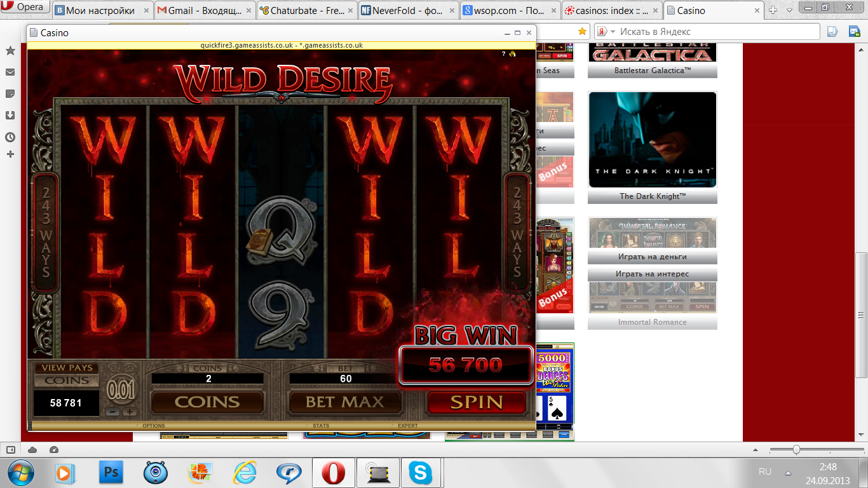Toggle the OPTIONS panel in the casino game

153,426
